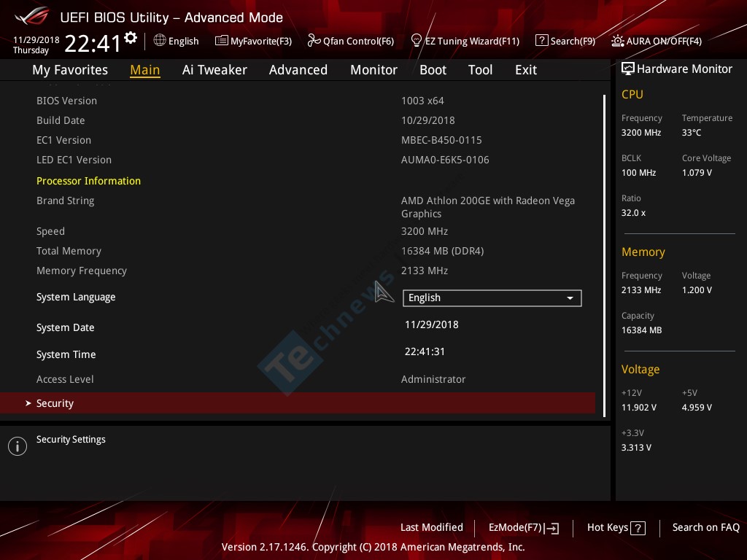The image size is (747, 560).
Task: Click the globe language icon
Action: point(160,41)
